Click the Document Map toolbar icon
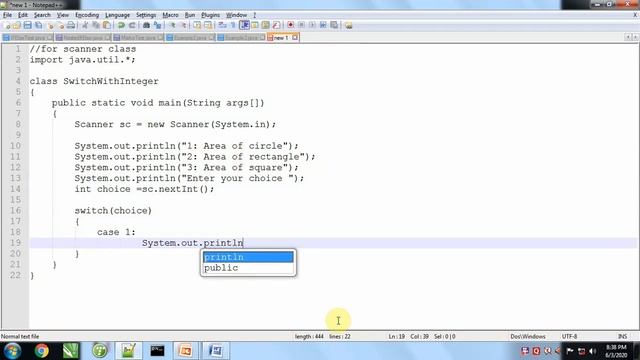The width and height of the screenshot is (640, 360). [x=265, y=25]
